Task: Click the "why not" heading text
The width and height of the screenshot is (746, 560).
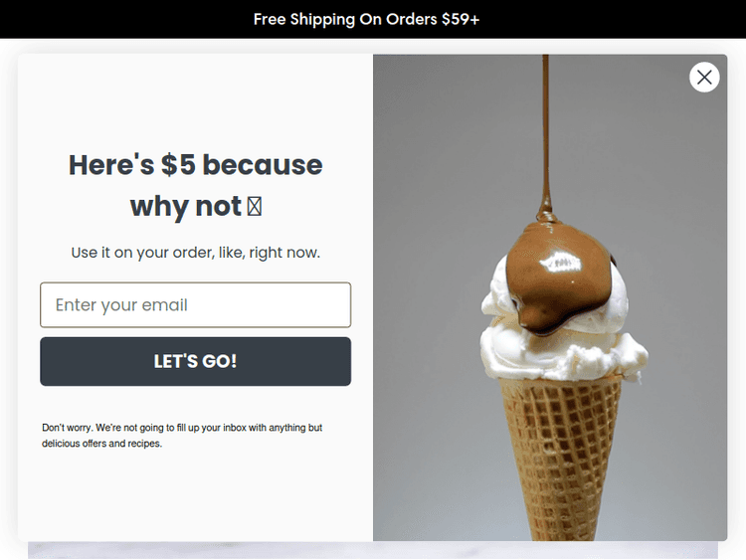Action: 186,206
